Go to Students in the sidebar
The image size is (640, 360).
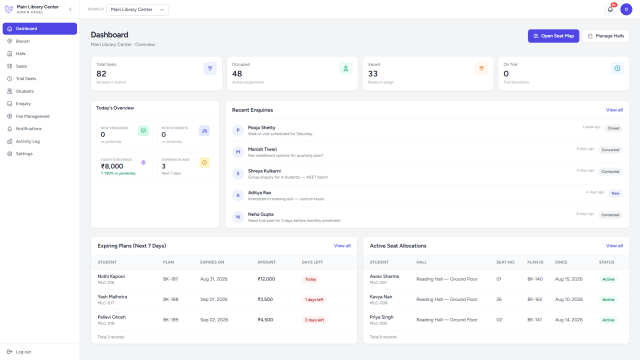pyautogui.click(x=40, y=91)
